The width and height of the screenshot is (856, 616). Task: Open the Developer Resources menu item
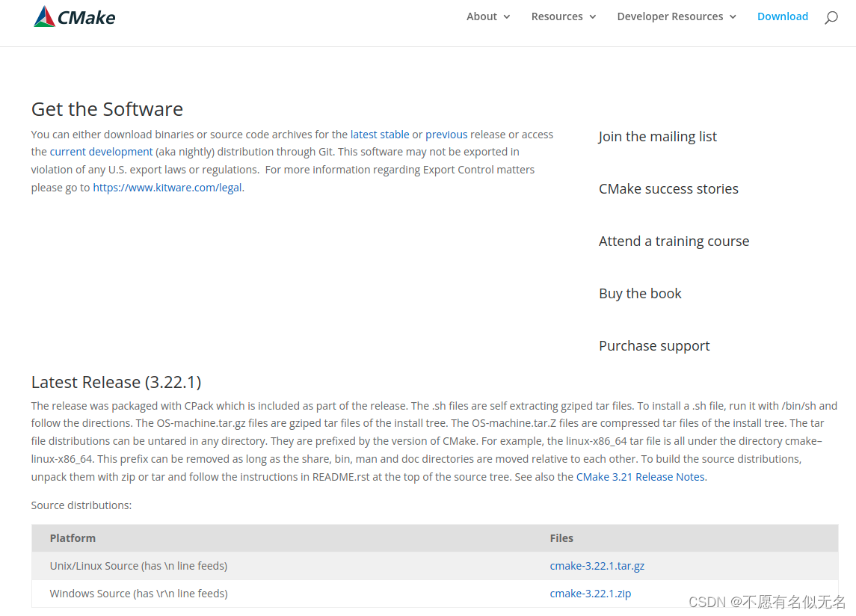pos(670,16)
